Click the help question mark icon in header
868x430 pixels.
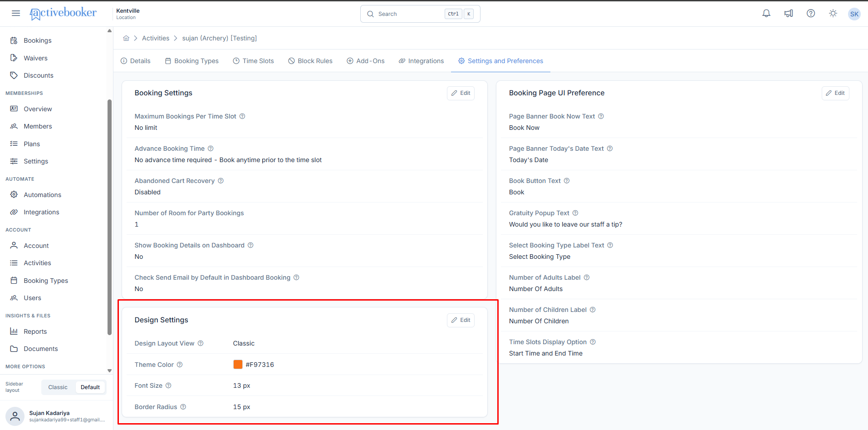[811, 14]
